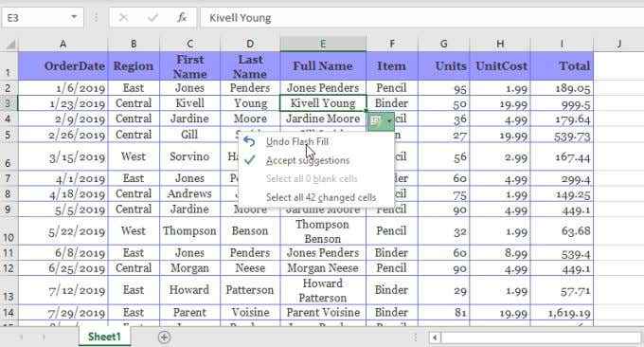This screenshot has width=644, height=347.
Task: Click the UnitCost header cell
Action: tap(500, 65)
